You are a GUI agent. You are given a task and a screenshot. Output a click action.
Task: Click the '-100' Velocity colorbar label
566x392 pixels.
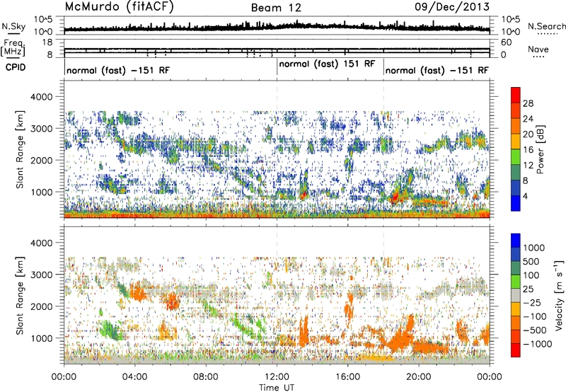(535, 316)
